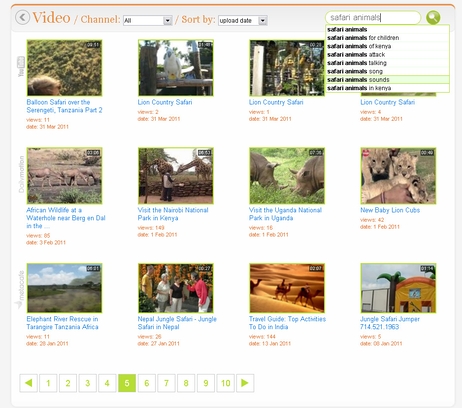Screen dimensions: 462x408
Task: Go to page 6
Action: tap(147, 383)
